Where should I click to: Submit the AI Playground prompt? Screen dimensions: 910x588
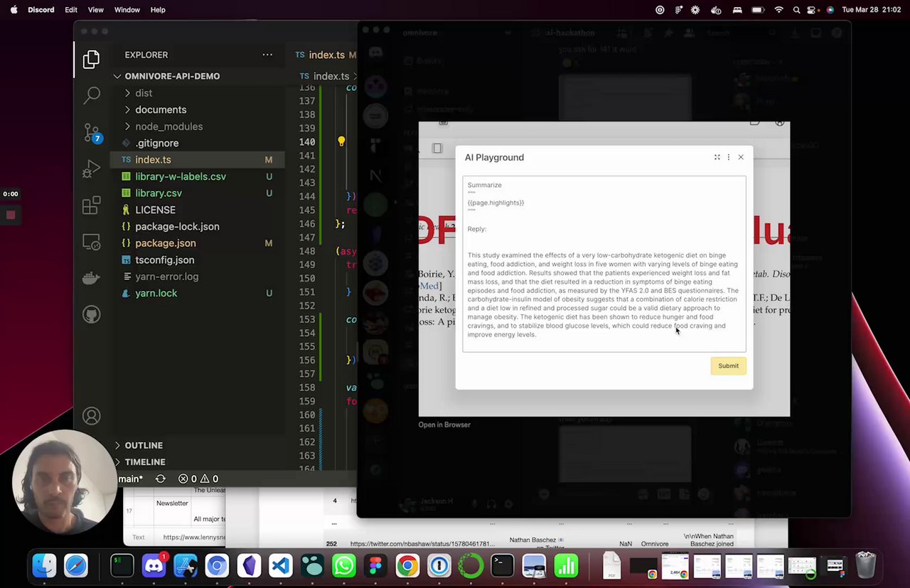[x=728, y=365]
